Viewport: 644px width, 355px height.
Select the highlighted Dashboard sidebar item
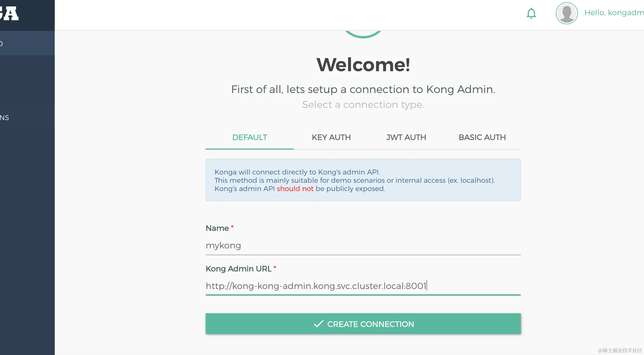coord(27,43)
